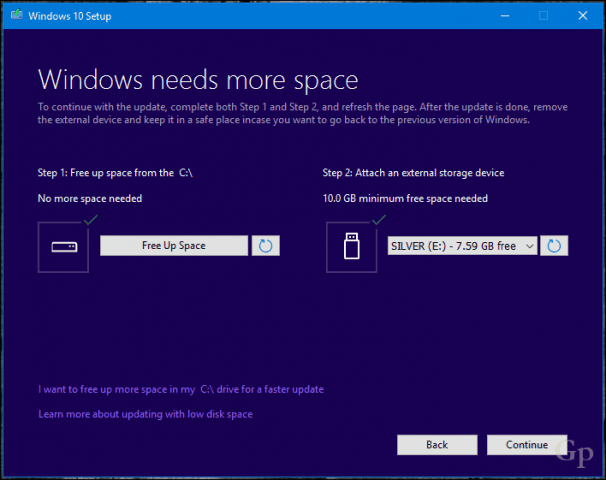This screenshot has width=606, height=480.
Task: Open Learn more about updating with low disk space
Action: pos(145,414)
